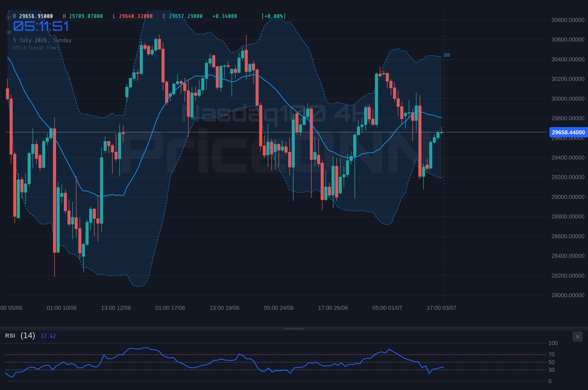588x390 pixels.
Task: Click the 01:00 10/06 time axis label
Action: pos(62,308)
